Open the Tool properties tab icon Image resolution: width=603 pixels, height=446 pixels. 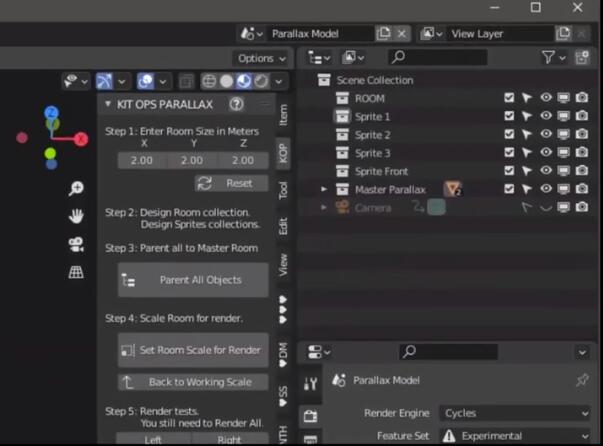310,383
